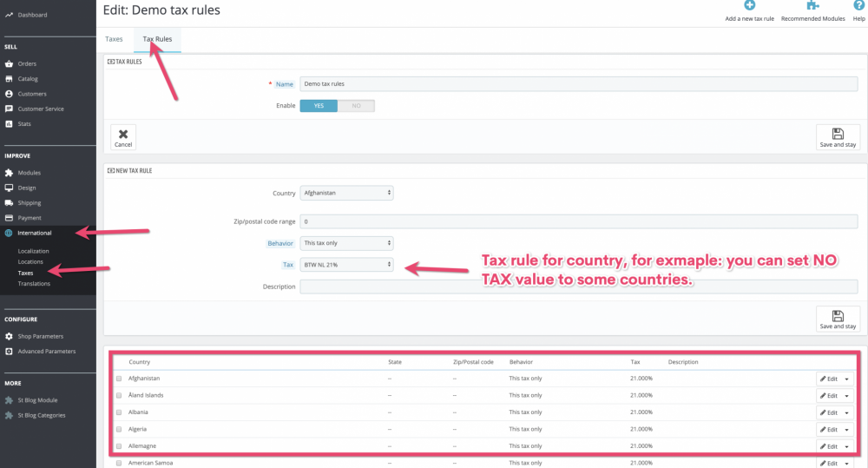Image resolution: width=868 pixels, height=468 pixels.
Task: Click the St Blog Module puzzle icon
Action: [x=9, y=400]
